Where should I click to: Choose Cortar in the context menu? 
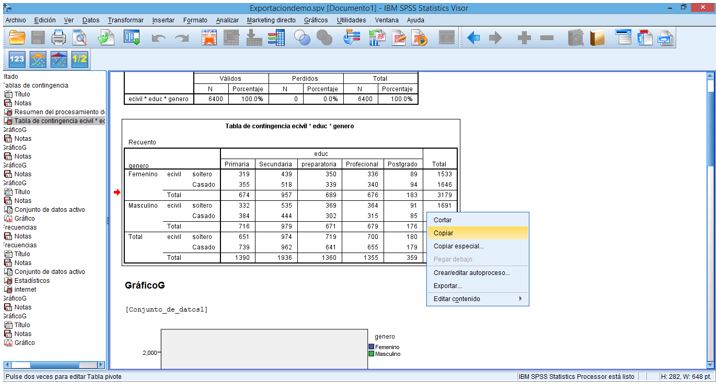(x=478, y=220)
